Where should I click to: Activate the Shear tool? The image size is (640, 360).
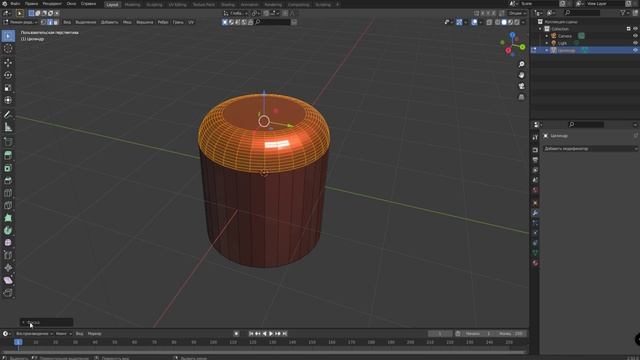pyautogui.click(x=8, y=280)
